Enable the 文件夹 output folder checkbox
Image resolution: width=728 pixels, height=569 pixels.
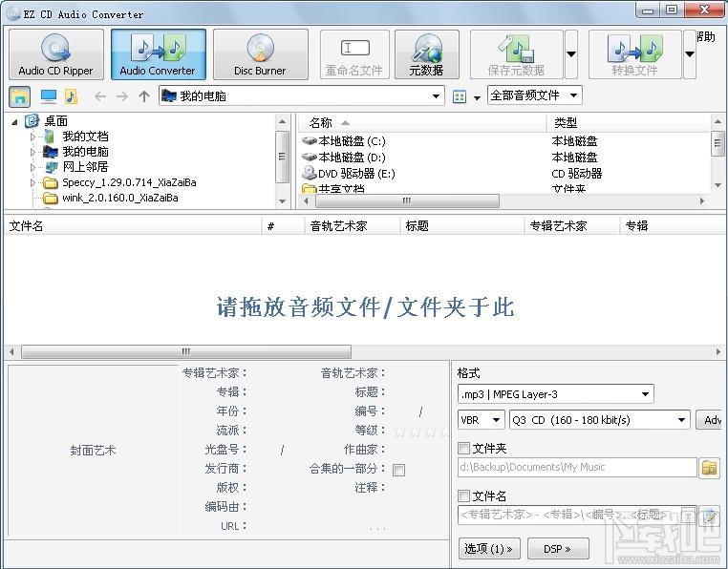pos(463,449)
